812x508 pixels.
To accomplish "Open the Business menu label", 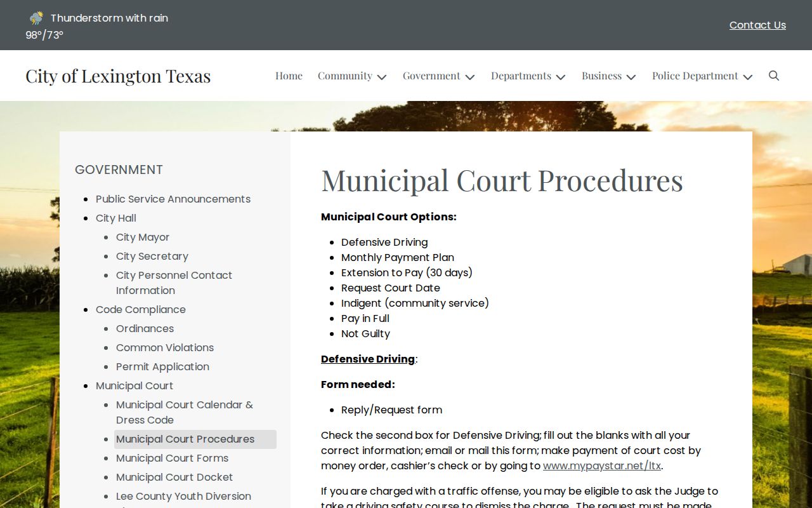I will coord(601,76).
